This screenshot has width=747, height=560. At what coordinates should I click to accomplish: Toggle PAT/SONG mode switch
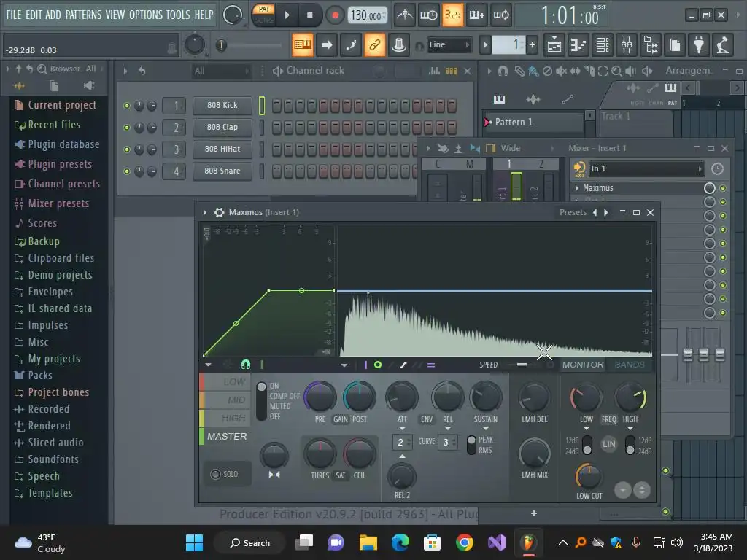tap(264, 15)
